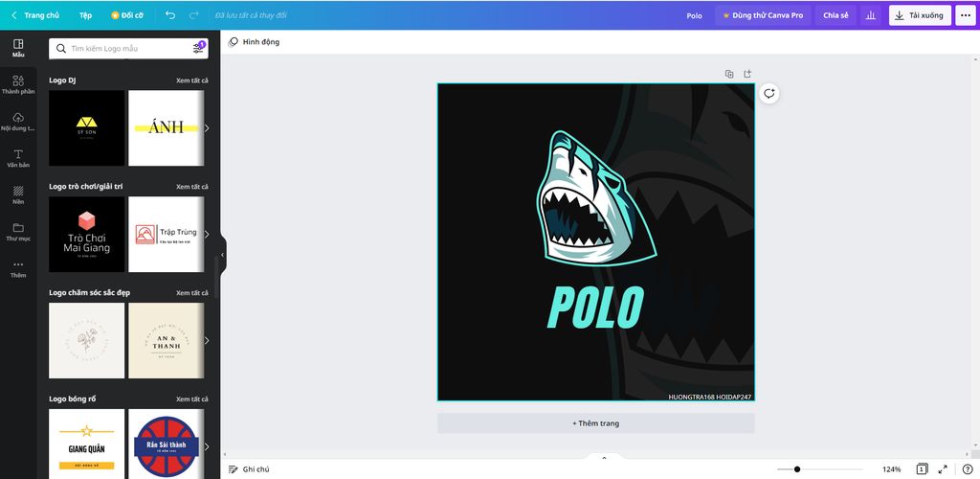Select the floral beauty logo template
Viewport: 980px width, 479px height.
87,341
